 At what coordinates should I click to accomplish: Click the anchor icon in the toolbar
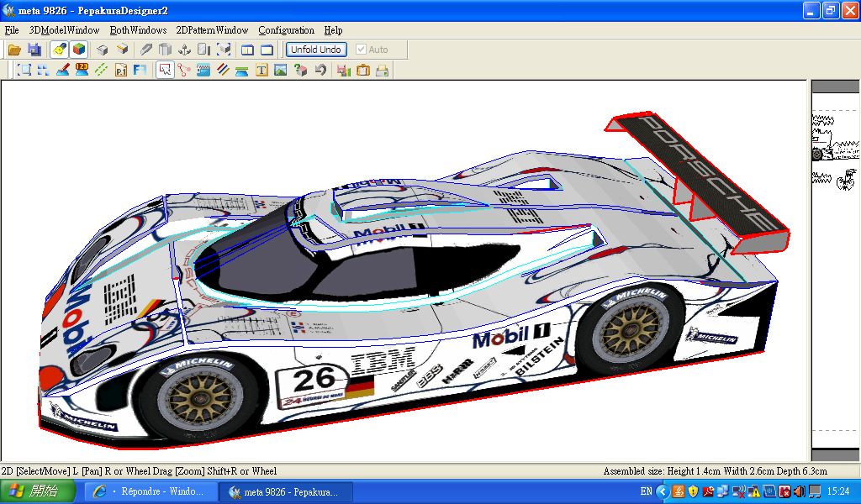tap(184, 50)
